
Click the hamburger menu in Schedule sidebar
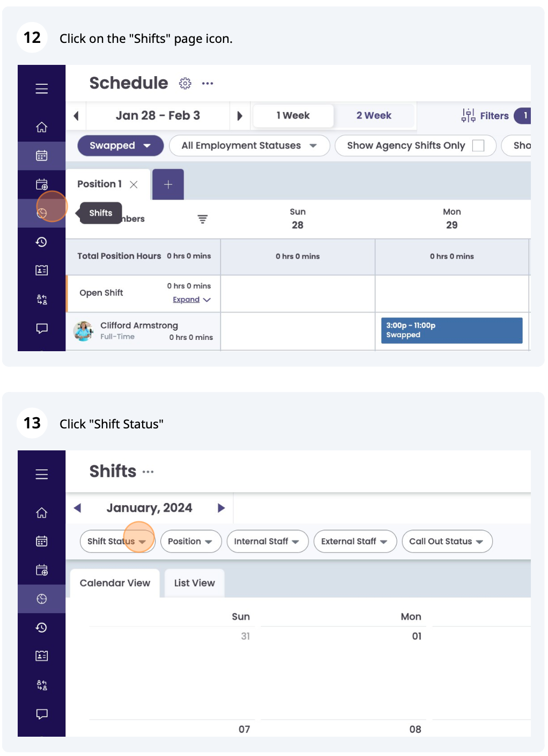click(x=42, y=88)
